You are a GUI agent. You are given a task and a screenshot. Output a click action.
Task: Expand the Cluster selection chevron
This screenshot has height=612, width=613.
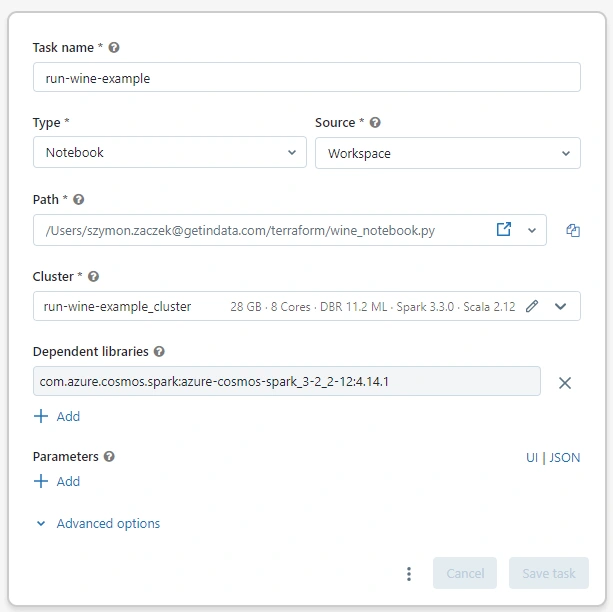pos(560,306)
